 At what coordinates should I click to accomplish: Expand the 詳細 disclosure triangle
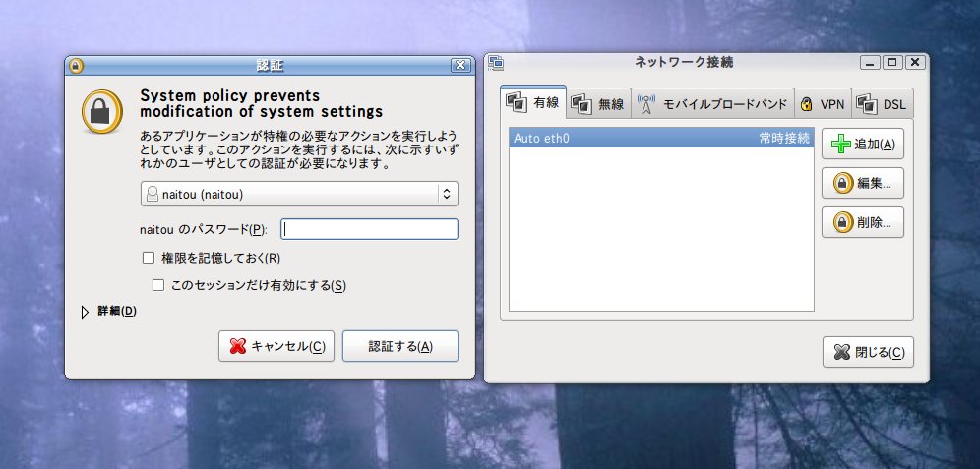85,312
